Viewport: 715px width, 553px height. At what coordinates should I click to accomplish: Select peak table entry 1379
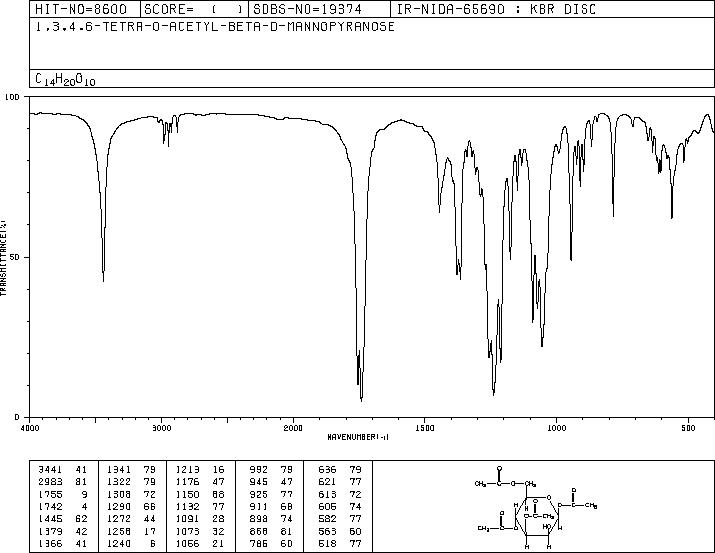tap(62, 531)
